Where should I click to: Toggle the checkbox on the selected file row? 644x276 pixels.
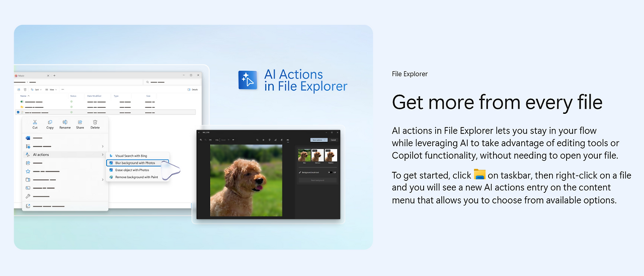click(x=18, y=112)
